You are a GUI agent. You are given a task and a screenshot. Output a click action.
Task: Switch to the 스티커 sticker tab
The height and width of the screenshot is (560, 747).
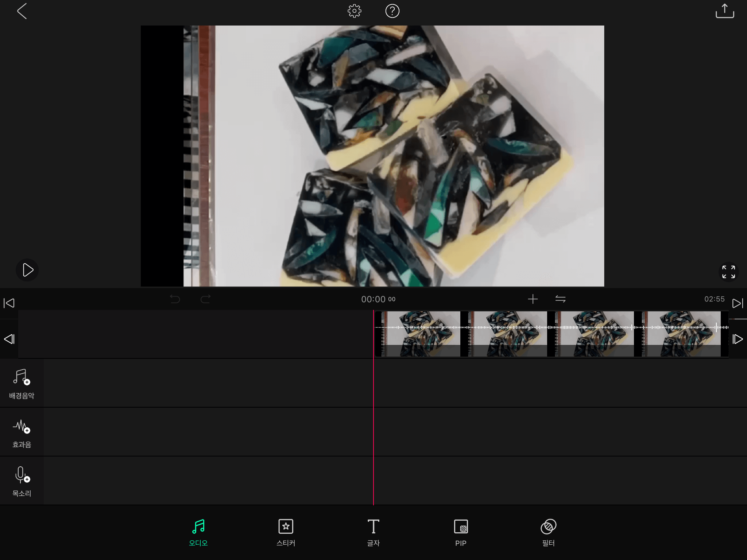click(286, 533)
